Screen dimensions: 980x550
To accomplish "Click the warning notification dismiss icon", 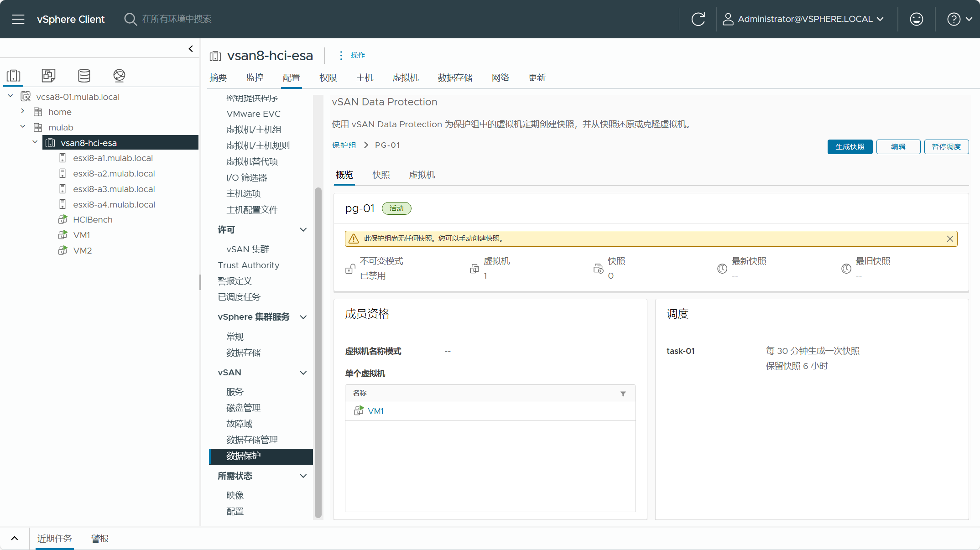I will (x=950, y=239).
